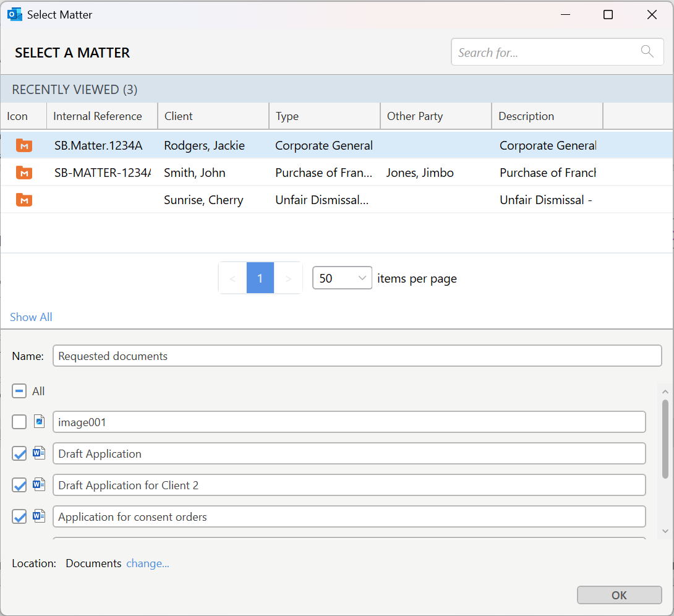Click the previous page arrow

[232, 278]
